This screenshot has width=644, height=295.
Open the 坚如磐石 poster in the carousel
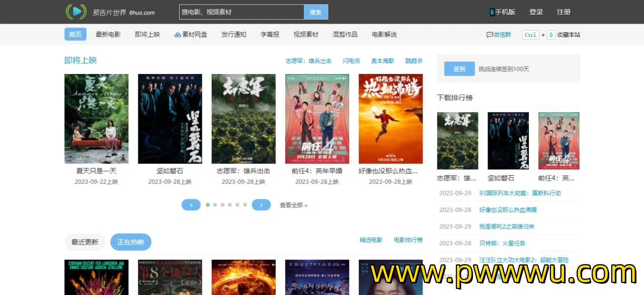(170, 119)
